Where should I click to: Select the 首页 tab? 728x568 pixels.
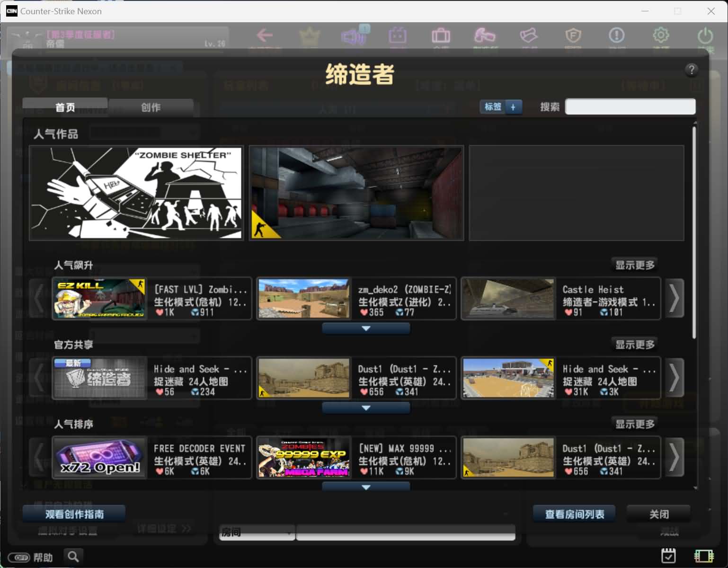tap(64, 107)
